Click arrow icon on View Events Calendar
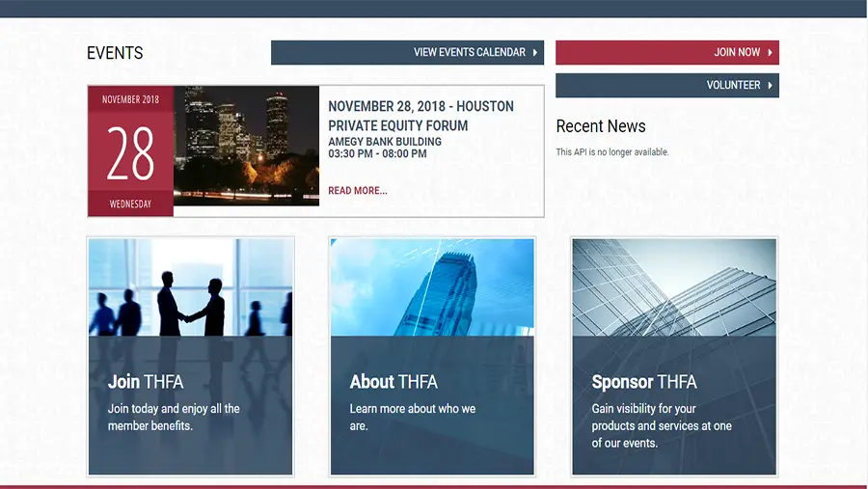This screenshot has height=489, width=868. pyautogui.click(x=535, y=53)
